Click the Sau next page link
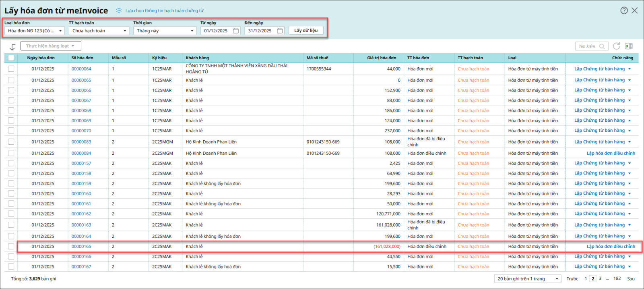 click(631, 279)
